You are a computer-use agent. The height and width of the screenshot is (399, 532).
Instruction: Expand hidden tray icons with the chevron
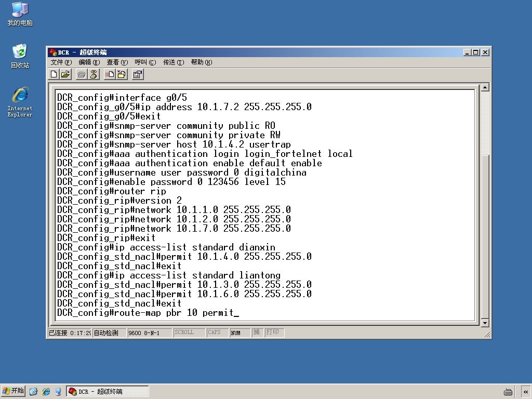point(526,392)
